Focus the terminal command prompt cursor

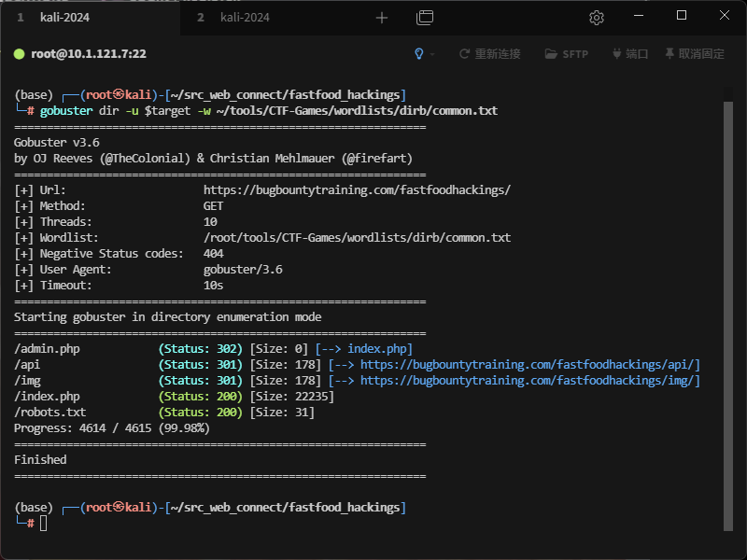43,523
